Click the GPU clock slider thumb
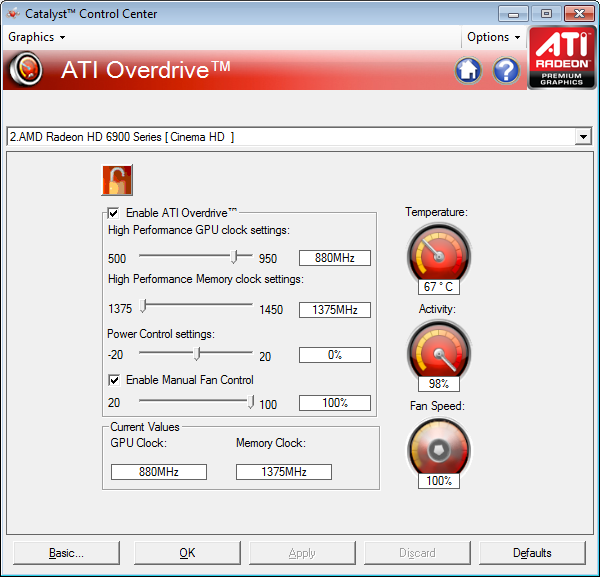600x577 pixels. [x=234, y=257]
